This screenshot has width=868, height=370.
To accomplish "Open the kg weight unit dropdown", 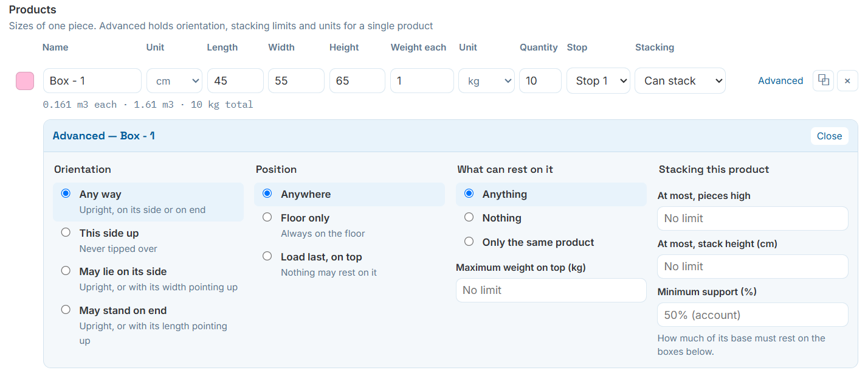I will tap(486, 80).
